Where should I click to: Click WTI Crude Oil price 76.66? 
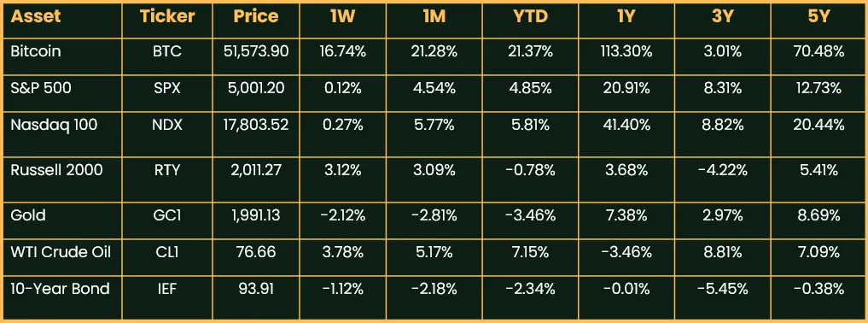tap(254, 252)
